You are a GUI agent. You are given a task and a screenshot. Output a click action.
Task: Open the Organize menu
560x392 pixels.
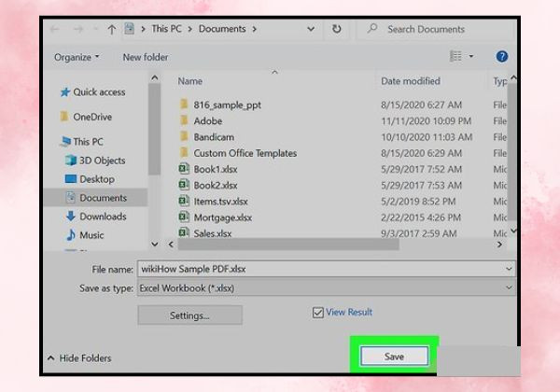(x=77, y=57)
